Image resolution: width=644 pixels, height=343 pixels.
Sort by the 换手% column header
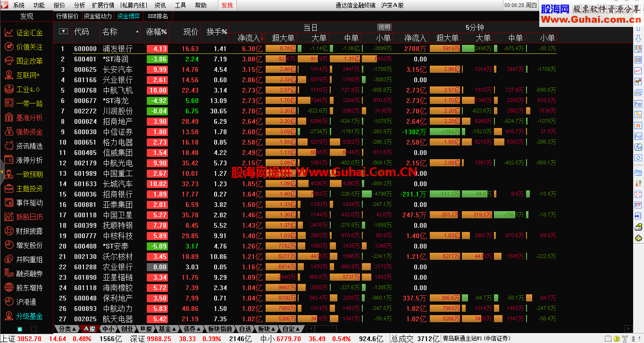point(217,32)
